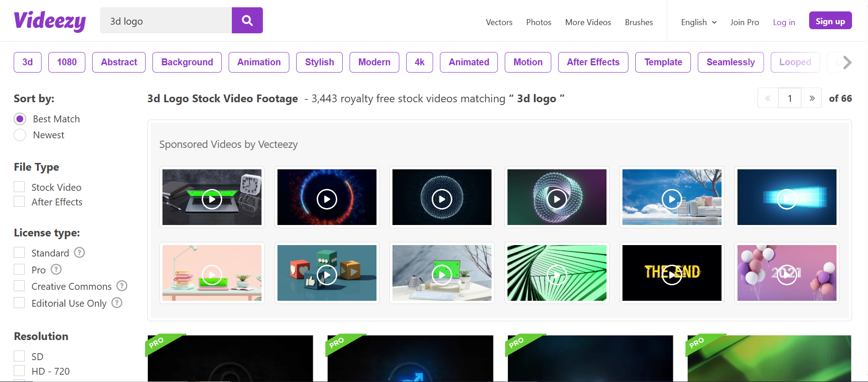Viewport: 868px width, 382px height.
Task: Open the Editorial Use Only help icon
Action: point(117,303)
